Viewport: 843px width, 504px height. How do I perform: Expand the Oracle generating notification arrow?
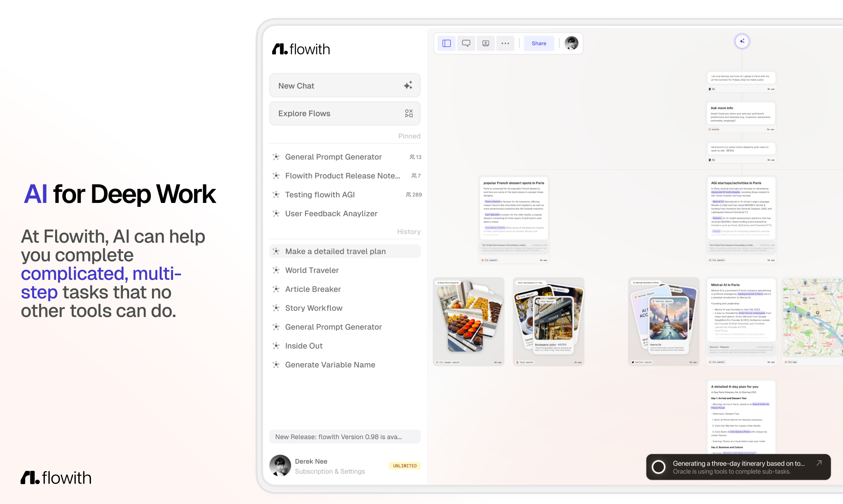click(819, 463)
